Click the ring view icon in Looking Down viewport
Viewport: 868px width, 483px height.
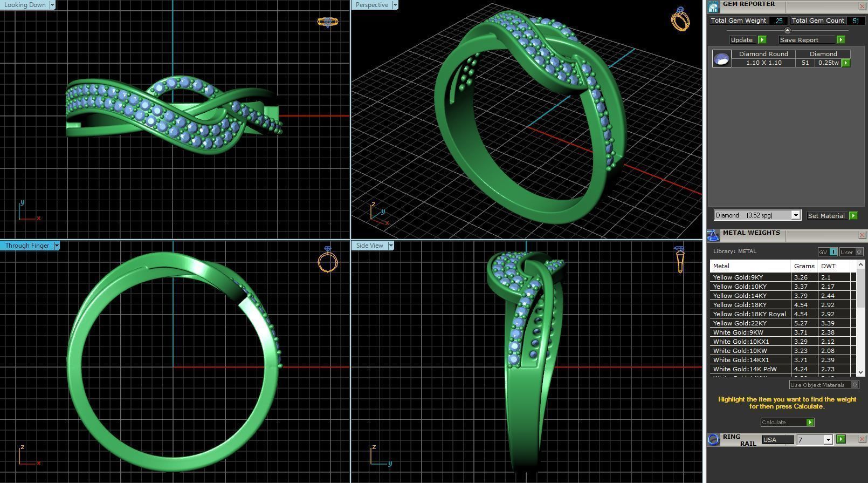(327, 22)
